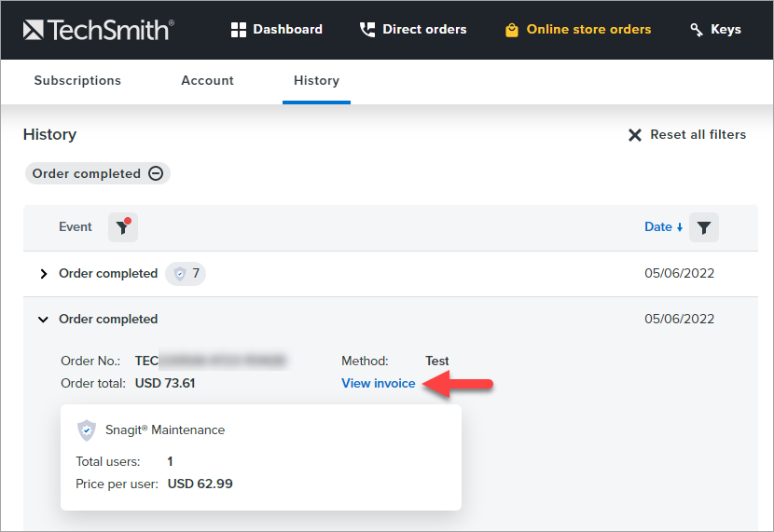Expand the first Order completed row
The image size is (774, 532).
point(43,274)
